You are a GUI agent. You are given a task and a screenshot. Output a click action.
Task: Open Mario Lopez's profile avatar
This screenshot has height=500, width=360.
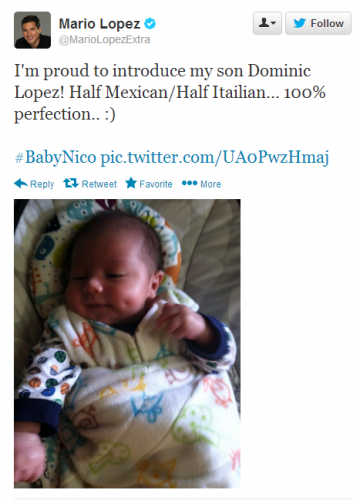coord(32,30)
